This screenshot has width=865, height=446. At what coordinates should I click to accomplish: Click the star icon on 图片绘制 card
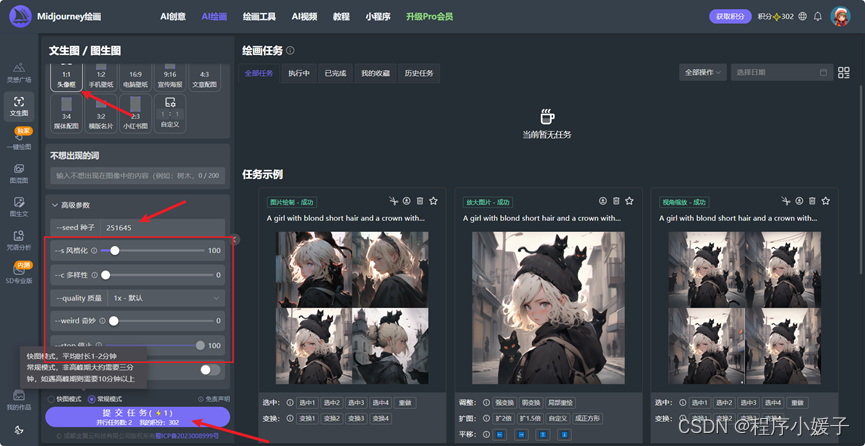(433, 201)
